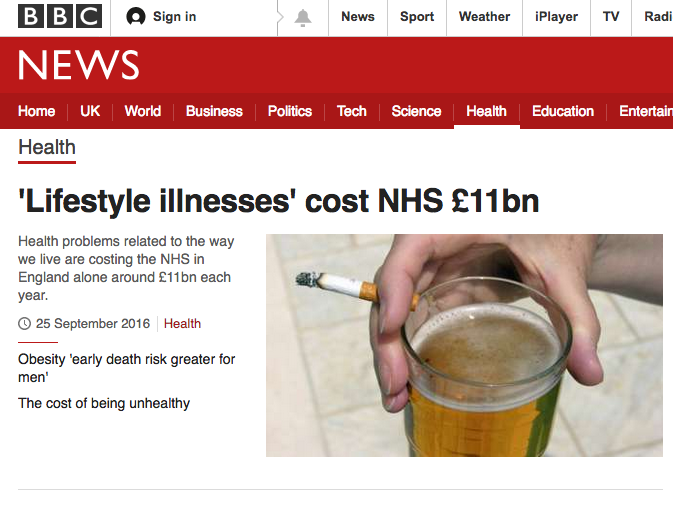Switch to World section
The width and height of the screenshot is (673, 508).
click(x=142, y=111)
